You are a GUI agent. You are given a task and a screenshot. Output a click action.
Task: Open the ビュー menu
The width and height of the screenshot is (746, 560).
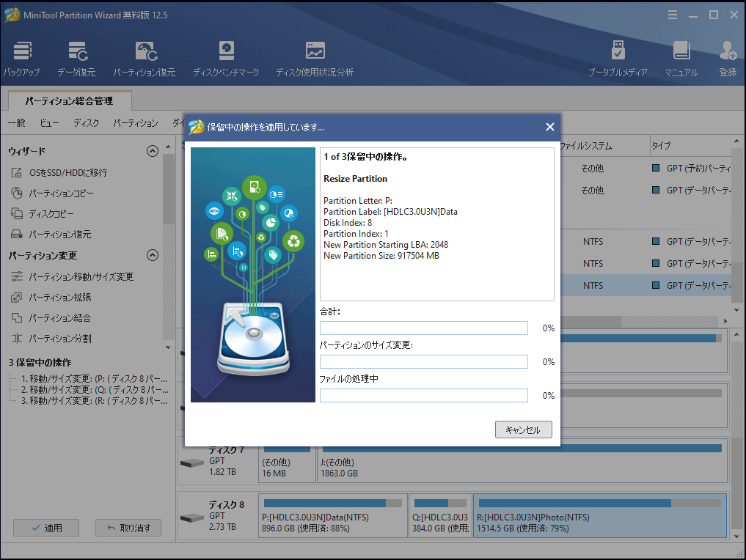(x=49, y=122)
